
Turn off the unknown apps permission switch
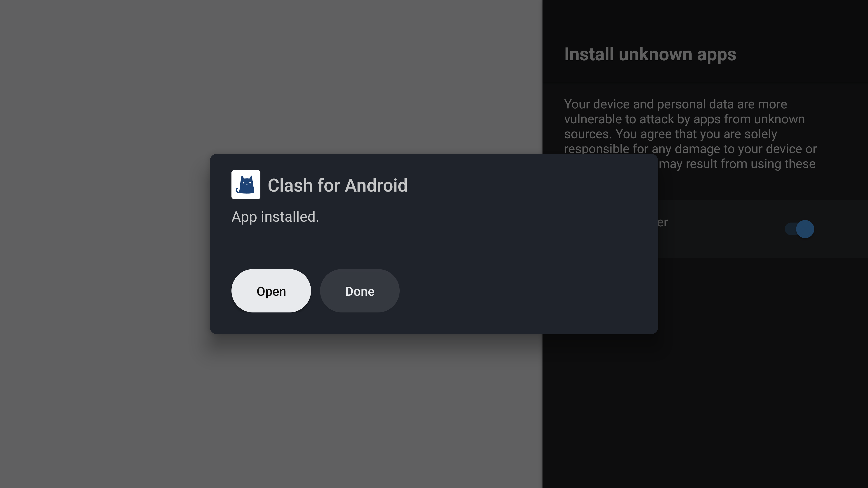pyautogui.click(x=799, y=229)
